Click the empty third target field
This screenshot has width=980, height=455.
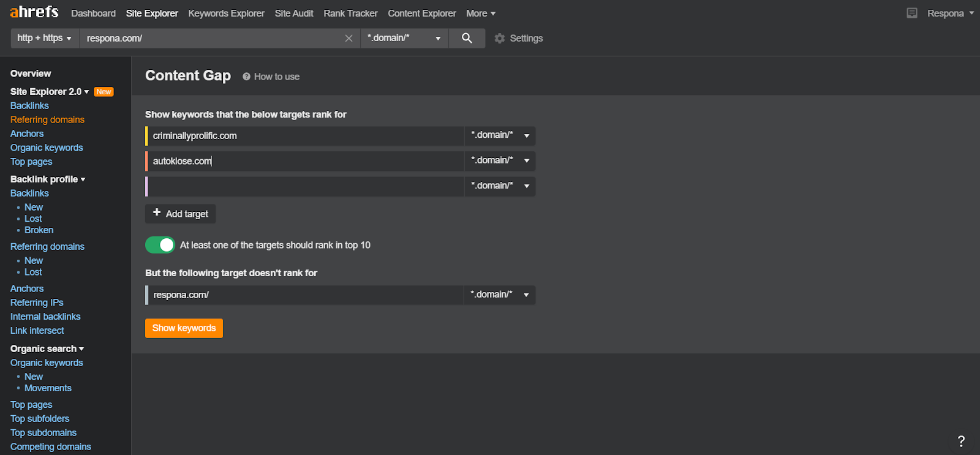click(305, 186)
